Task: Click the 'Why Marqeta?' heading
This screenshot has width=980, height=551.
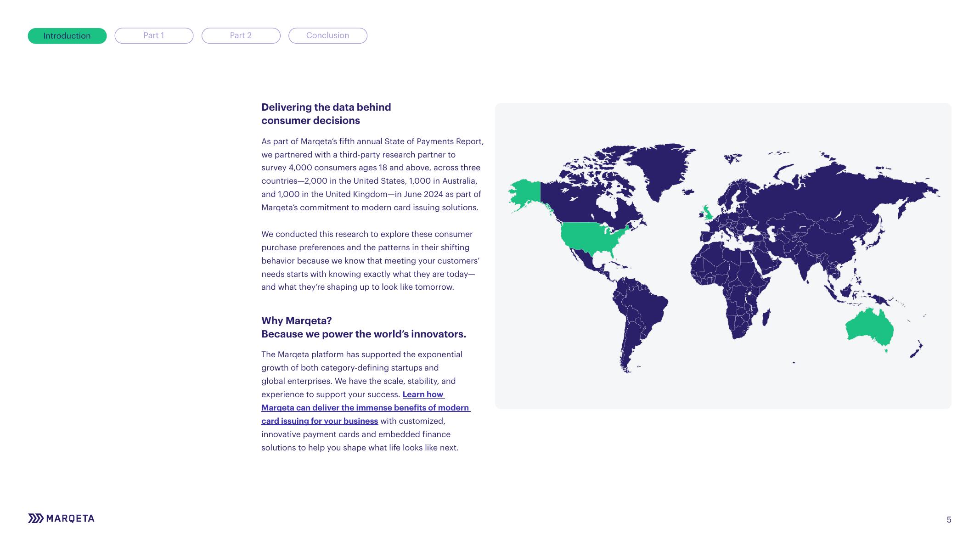Action: 296,320
